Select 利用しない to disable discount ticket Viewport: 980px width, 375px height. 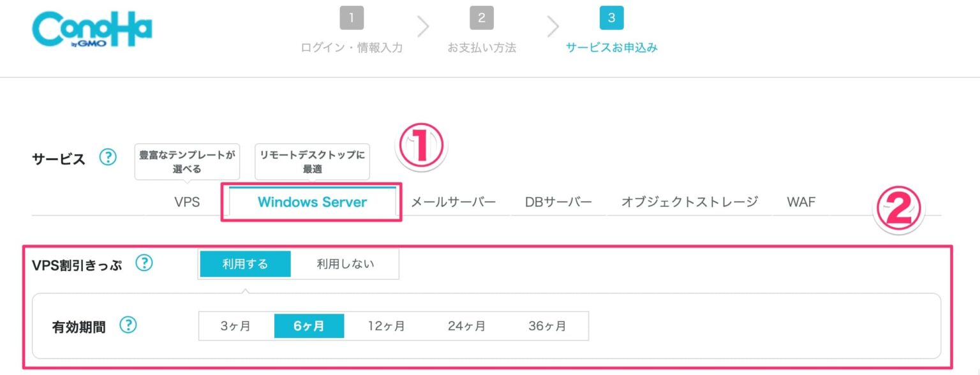(x=345, y=263)
